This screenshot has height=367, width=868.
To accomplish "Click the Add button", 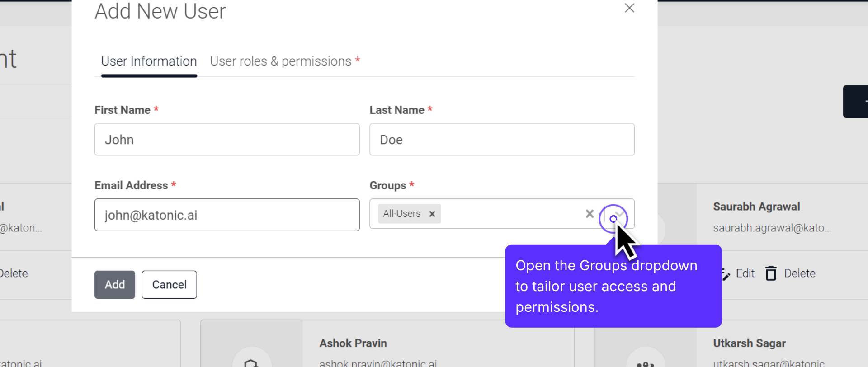I will tap(115, 285).
